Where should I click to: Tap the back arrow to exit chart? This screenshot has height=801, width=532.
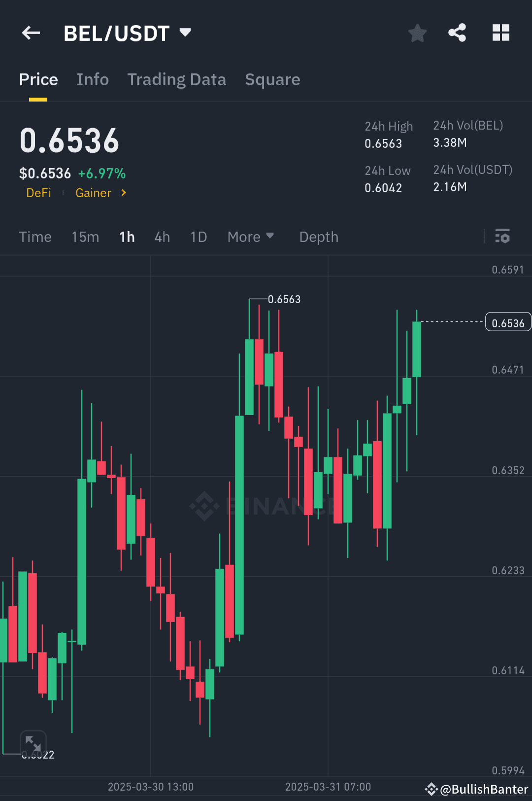click(x=31, y=33)
